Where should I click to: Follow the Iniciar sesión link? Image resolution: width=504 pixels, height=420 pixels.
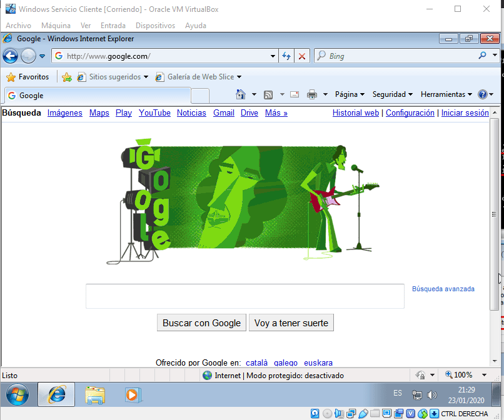tap(465, 113)
